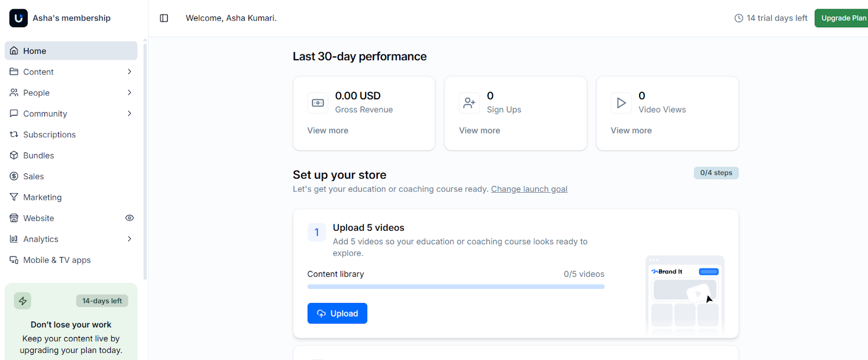Click the Community chat bubble icon
This screenshot has width=868, height=360.
tap(14, 113)
